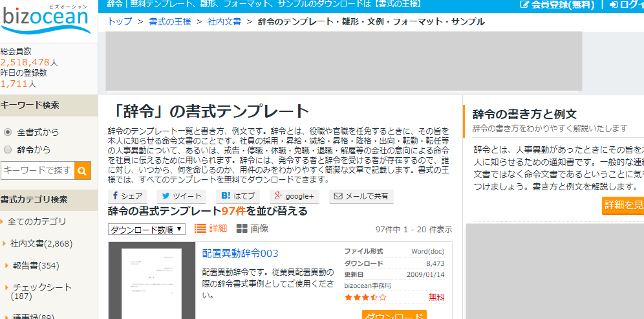This screenshot has height=319, width=644.
Task: Click the star rating of 配置異動辞令003
Action: coord(365,297)
